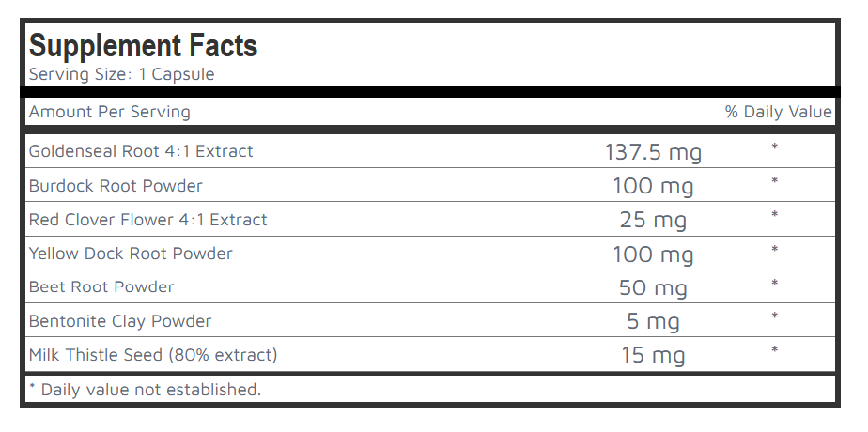Screen dimensions: 868x432
Task: Click the asterisk in the Goldenseal Root row
Action: 775,149
